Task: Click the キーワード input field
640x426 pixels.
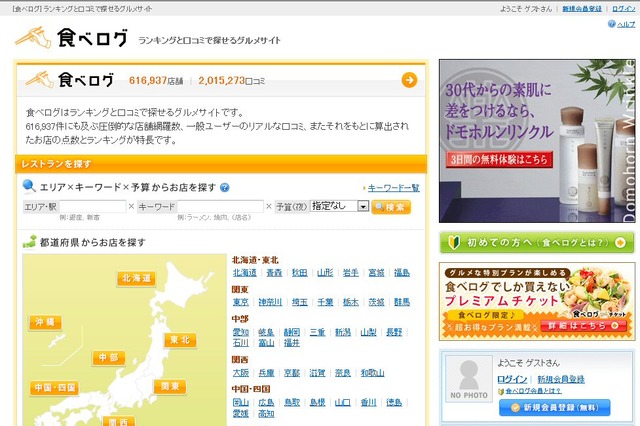Action: pos(220,206)
